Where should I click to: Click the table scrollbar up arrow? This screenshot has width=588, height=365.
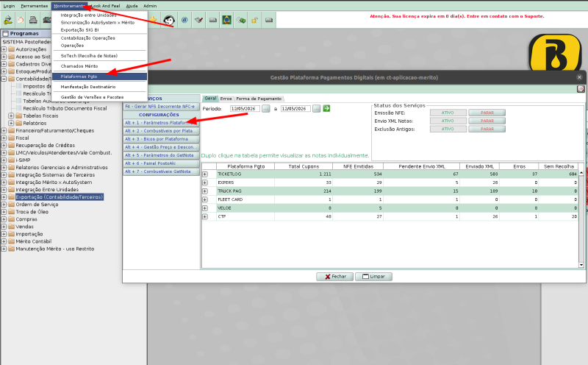(581, 173)
